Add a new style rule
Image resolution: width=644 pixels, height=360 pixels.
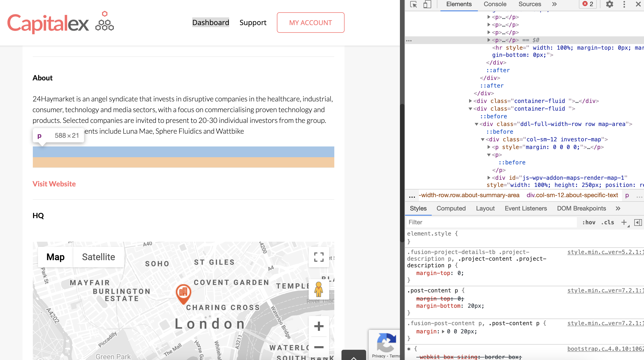pyautogui.click(x=625, y=222)
